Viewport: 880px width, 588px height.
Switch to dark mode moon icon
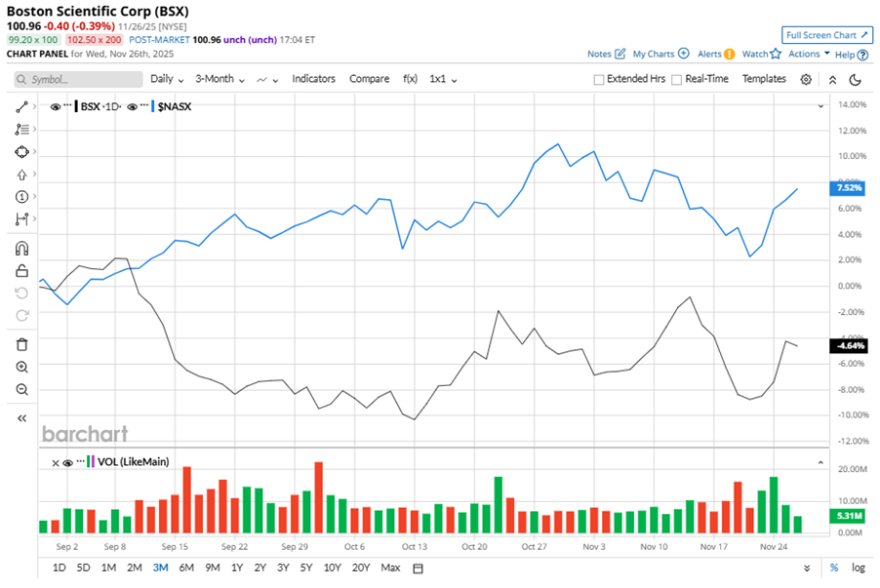(x=856, y=80)
